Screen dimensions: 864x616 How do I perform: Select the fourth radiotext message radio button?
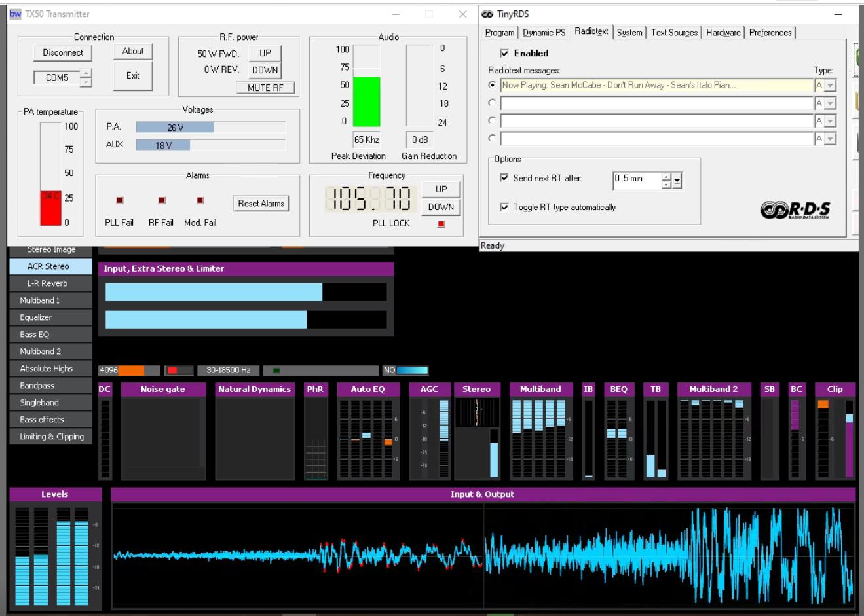[492, 138]
